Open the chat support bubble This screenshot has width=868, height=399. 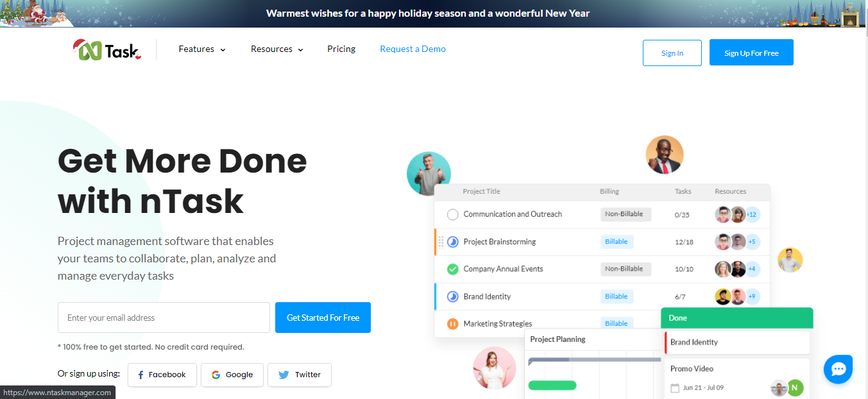838,369
